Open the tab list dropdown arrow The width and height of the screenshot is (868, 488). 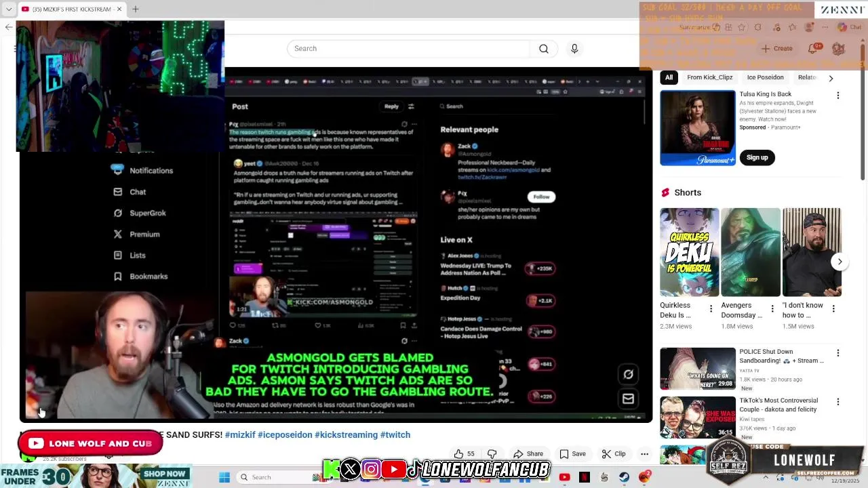(9, 9)
